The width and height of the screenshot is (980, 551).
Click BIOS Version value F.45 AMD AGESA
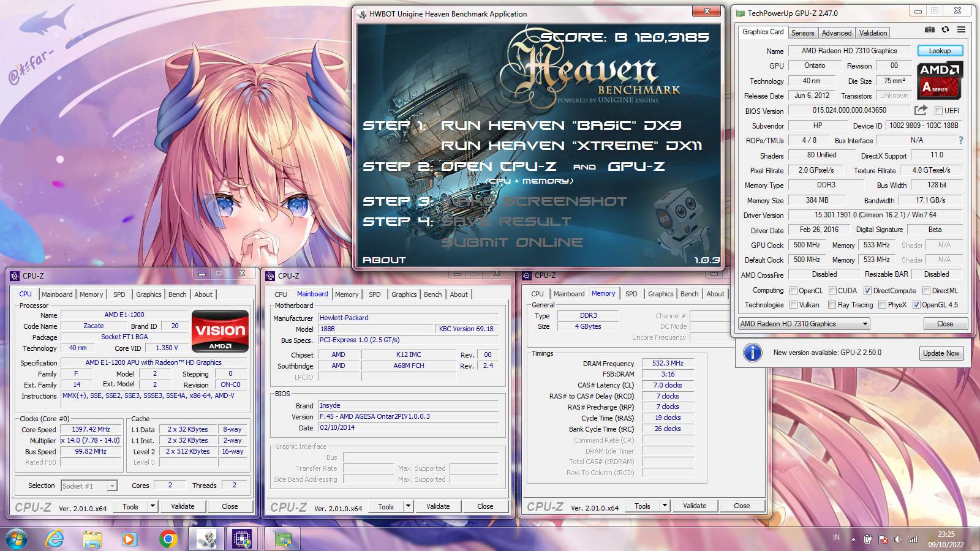click(409, 416)
